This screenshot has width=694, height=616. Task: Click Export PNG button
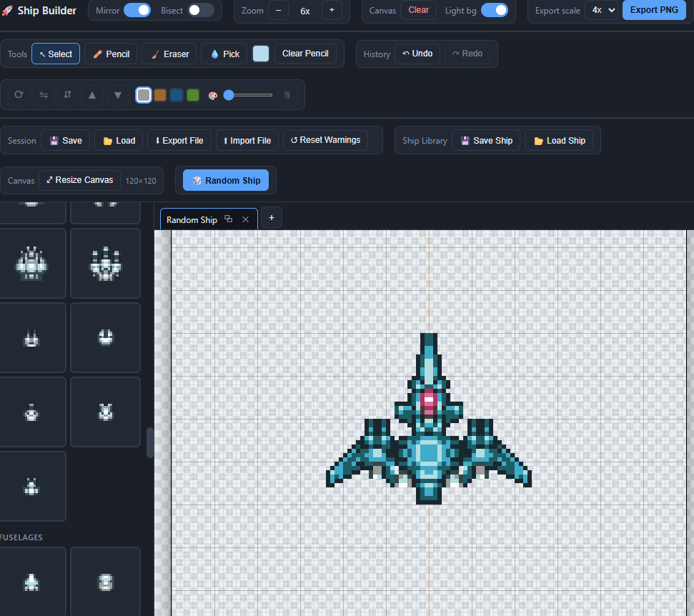click(x=654, y=10)
